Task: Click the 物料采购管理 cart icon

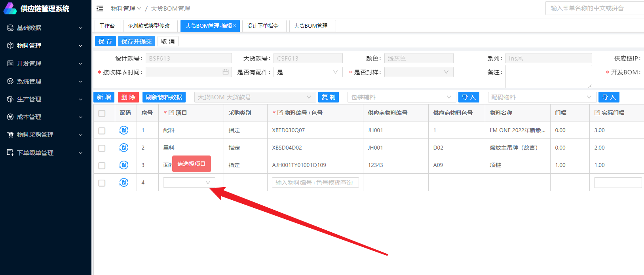Action: coord(10,135)
